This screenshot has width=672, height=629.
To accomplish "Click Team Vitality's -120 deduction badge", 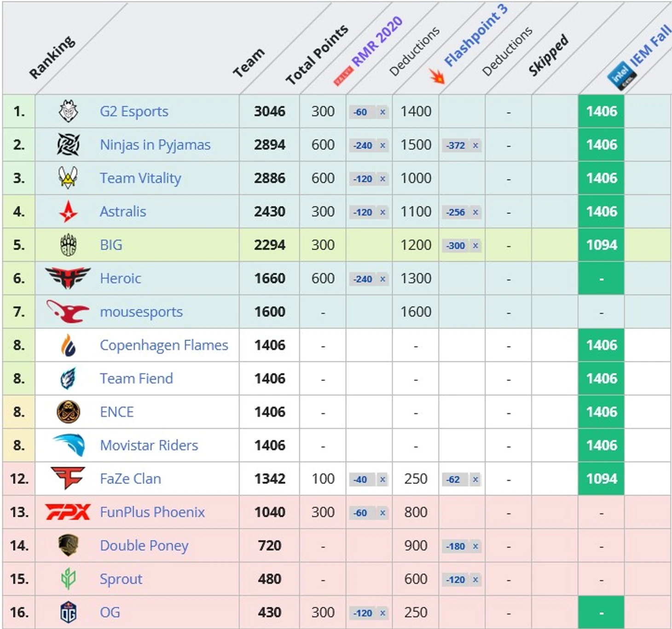I will coord(368,179).
